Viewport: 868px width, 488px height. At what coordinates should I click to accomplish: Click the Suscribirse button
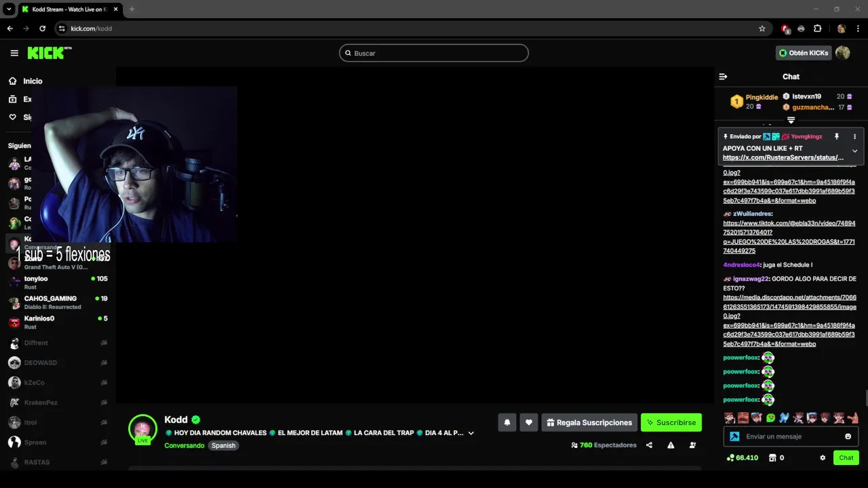[671, 422]
